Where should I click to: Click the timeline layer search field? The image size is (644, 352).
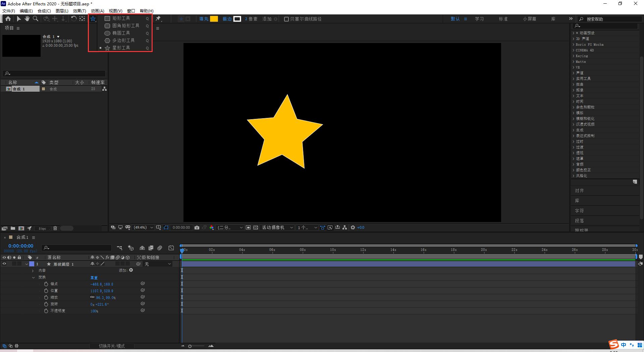click(76, 248)
